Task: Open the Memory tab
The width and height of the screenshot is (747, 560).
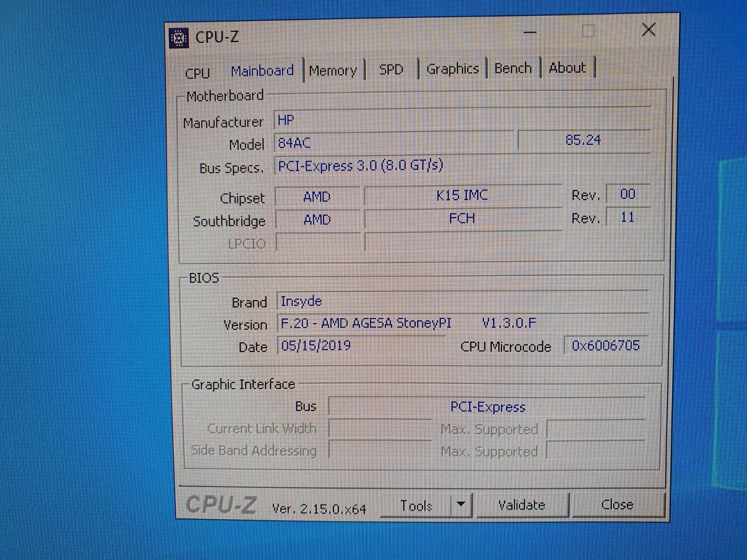Action: pos(333,70)
